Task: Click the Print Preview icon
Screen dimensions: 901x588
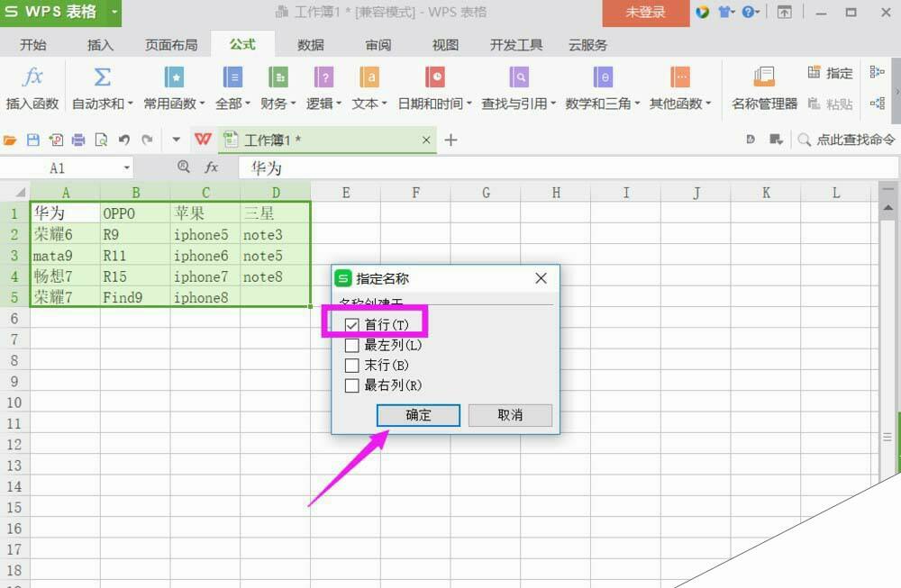Action: [101, 140]
